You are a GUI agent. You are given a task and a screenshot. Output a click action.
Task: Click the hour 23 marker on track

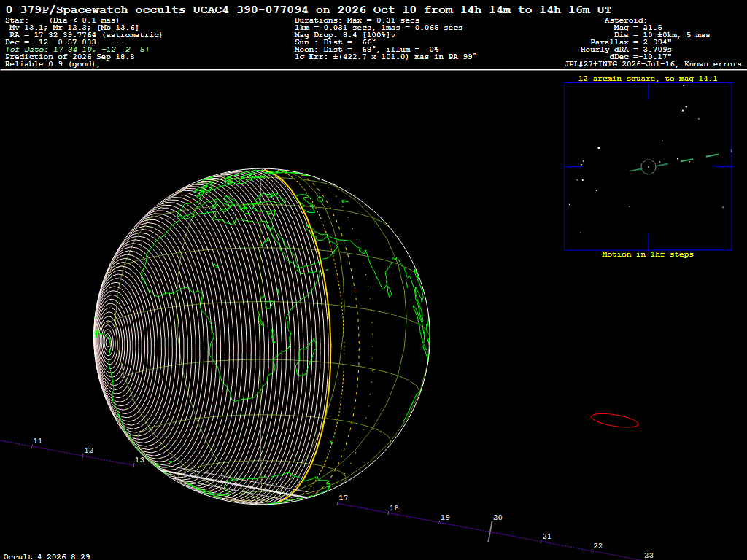[x=649, y=555]
